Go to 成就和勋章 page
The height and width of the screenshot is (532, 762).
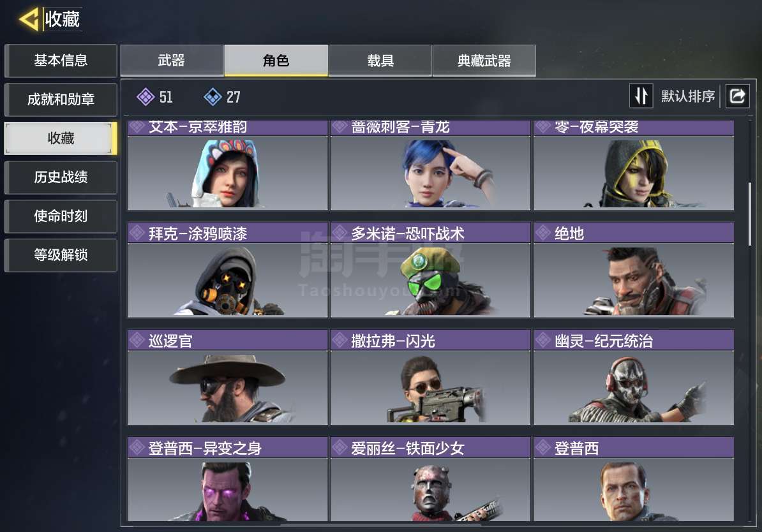click(x=61, y=100)
